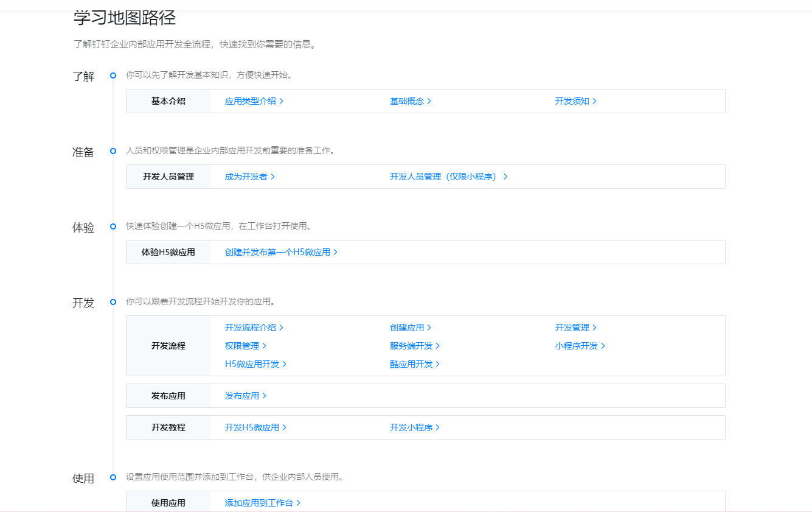The height and width of the screenshot is (512, 812).
Task: Open the 应用类型介绍 link
Action: pyautogui.click(x=254, y=101)
